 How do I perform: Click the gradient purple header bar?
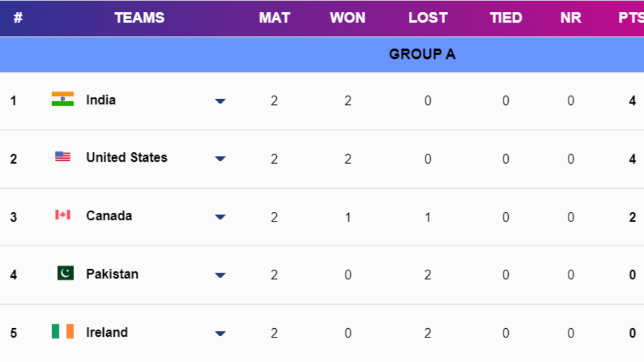tap(322, 18)
